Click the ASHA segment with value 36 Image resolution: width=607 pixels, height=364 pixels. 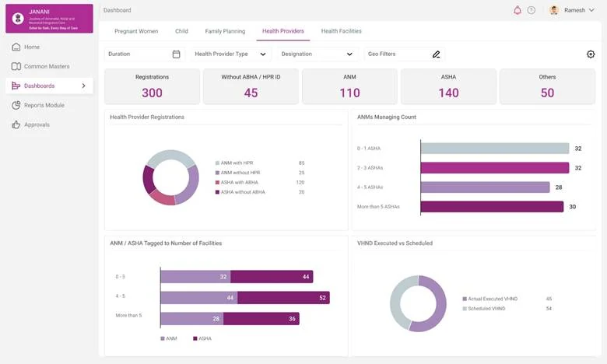point(261,318)
